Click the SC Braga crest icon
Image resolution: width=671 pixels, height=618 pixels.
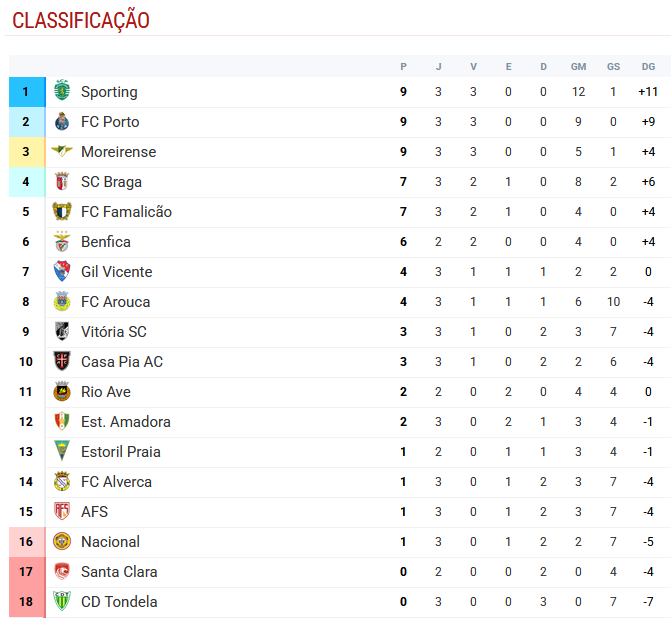[x=62, y=181]
